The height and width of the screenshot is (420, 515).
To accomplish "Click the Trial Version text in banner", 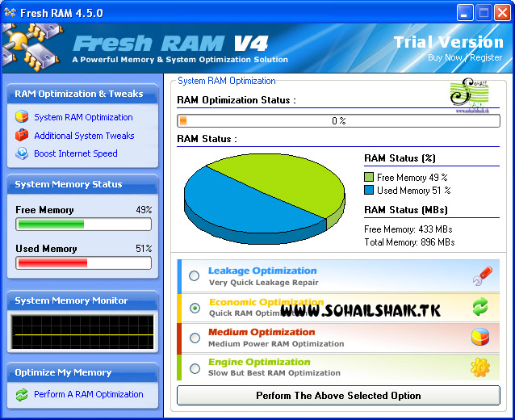I will tap(448, 42).
